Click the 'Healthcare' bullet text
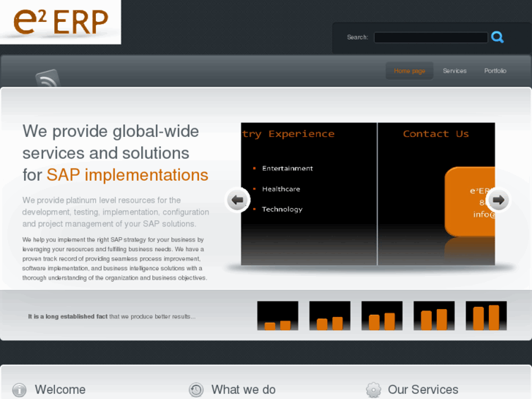The width and height of the screenshot is (532, 399). click(x=281, y=189)
